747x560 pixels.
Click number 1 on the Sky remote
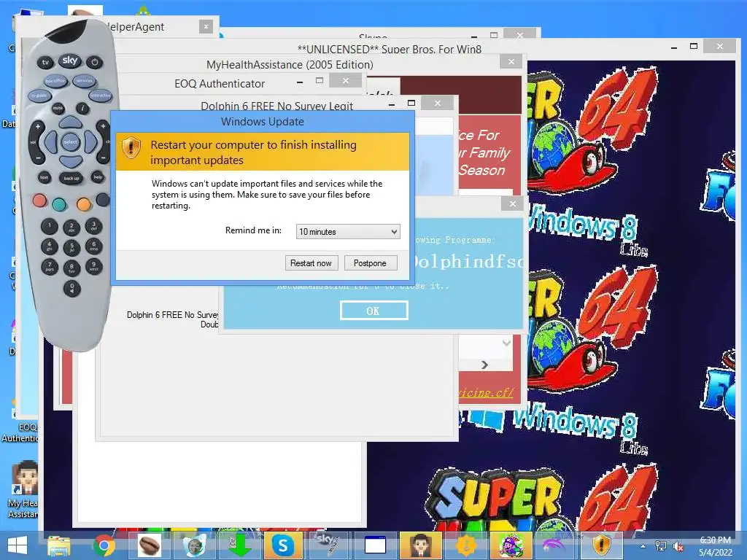pos(49,226)
